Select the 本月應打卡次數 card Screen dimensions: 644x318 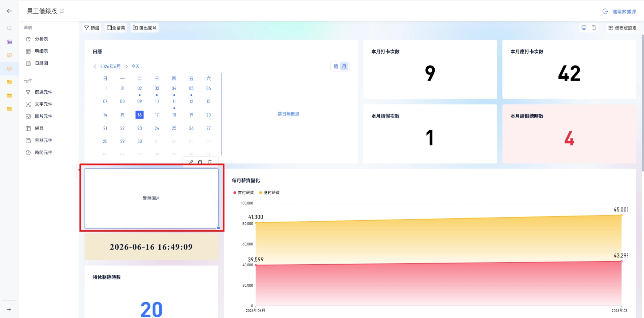569,70
